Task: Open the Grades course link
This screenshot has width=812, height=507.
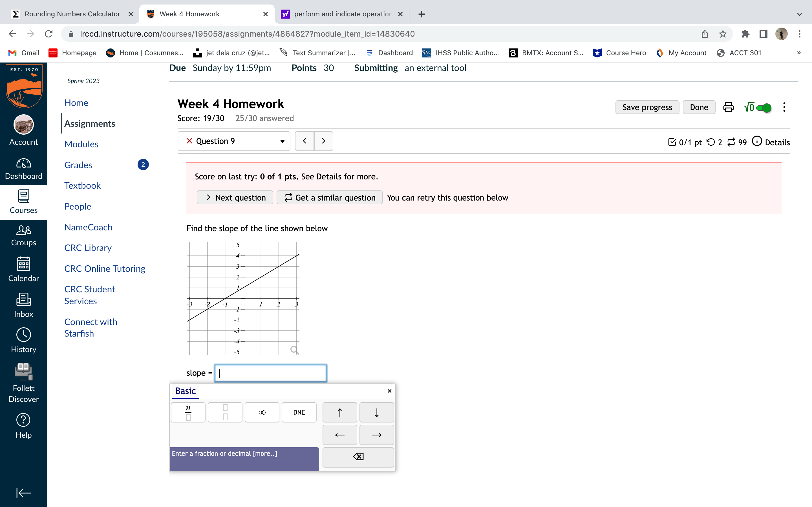Action: [x=78, y=165]
